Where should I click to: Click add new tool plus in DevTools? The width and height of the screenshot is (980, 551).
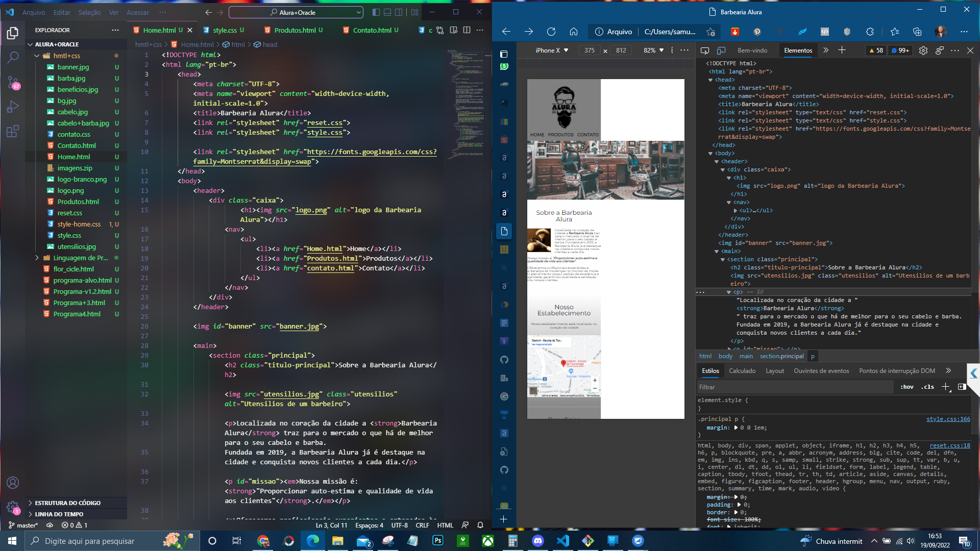pyautogui.click(x=842, y=50)
